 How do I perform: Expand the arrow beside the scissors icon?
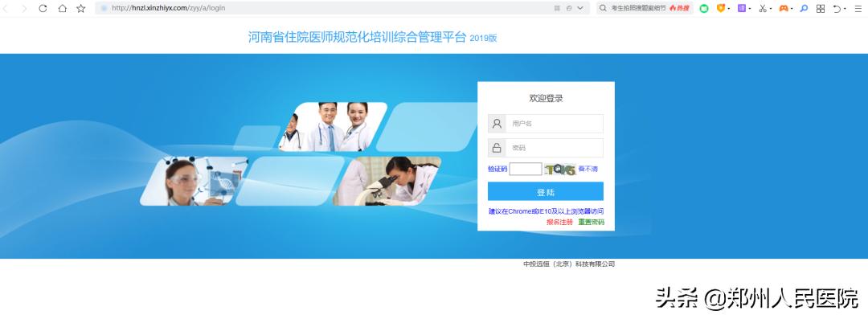[x=771, y=9]
